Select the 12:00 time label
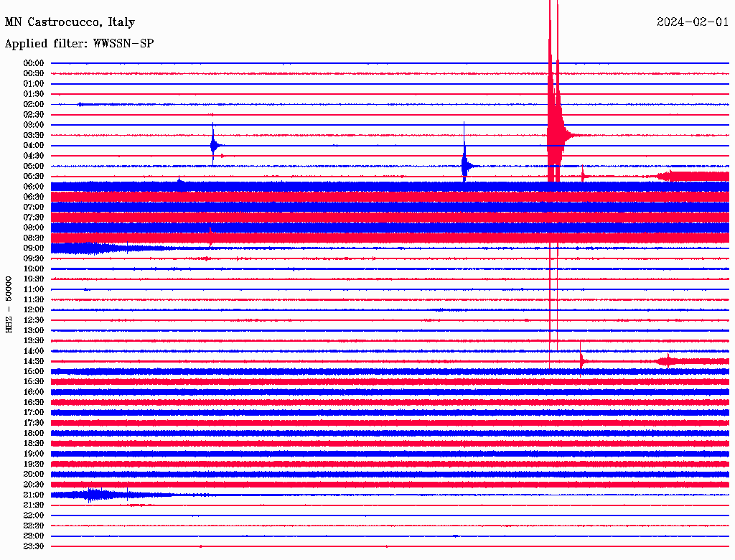735x560 pixels. (34, 310)
